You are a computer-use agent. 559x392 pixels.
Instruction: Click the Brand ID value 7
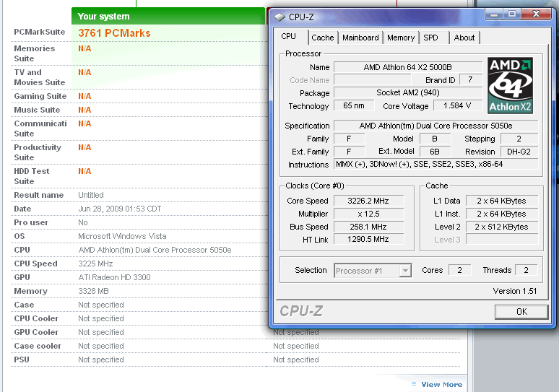[471, 80]
